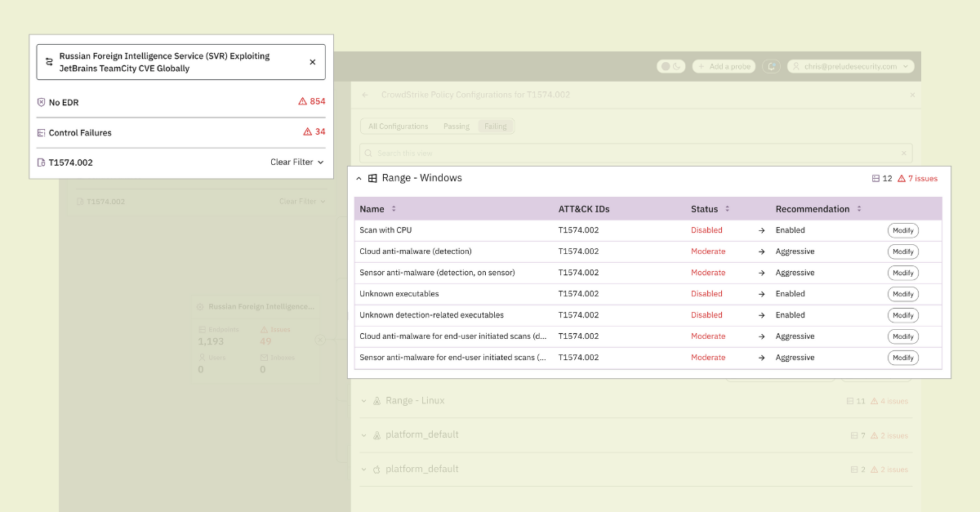Click the magnifier icon in the search field
This screenshot has width=980, height=512.
(368, 153)
